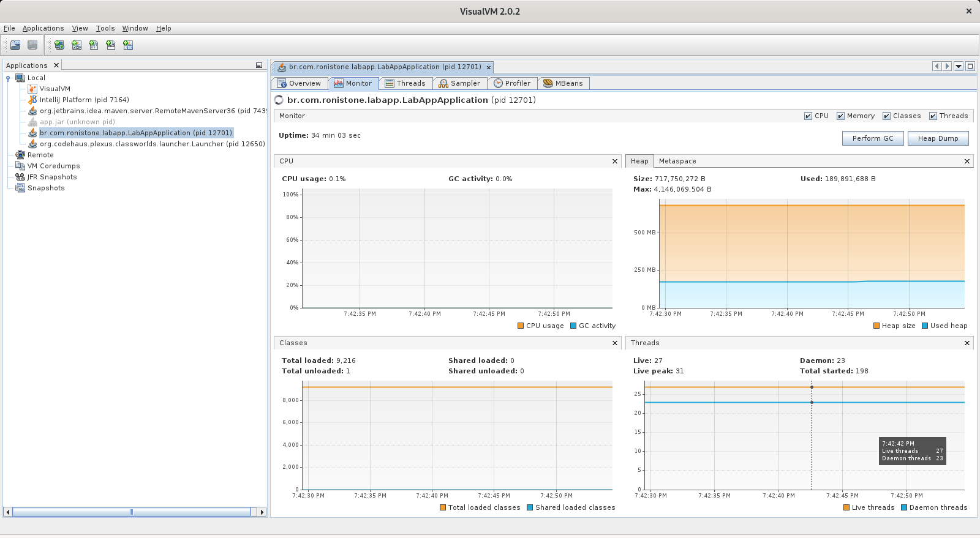Select the Monitor tab
This screenshot has width=980, height=538.
coord(353,83)
